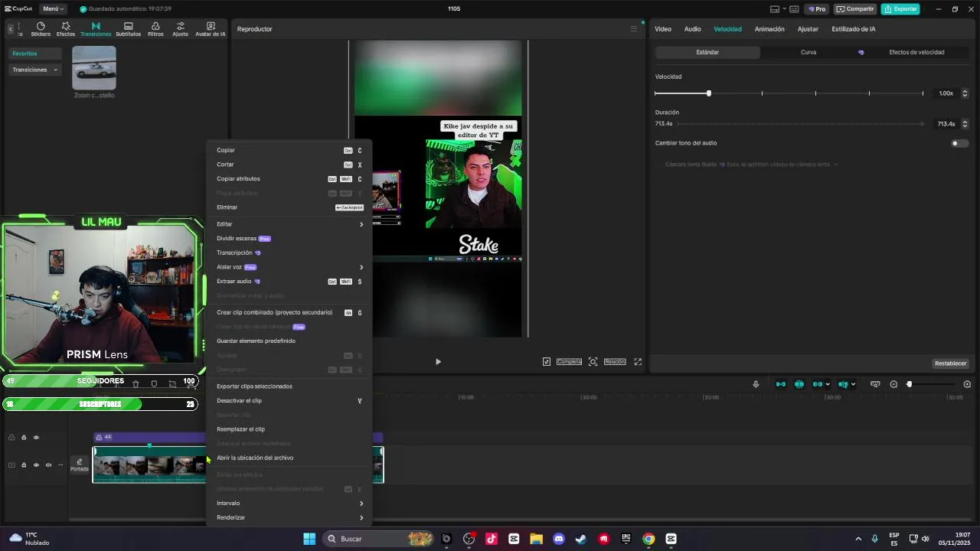Screen dimensions: 980x551
Task: Toggle main track magnet icon
Action: 781,384
